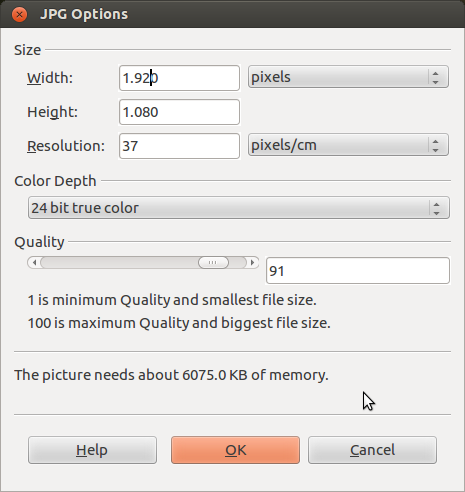Image resolution: width=465 pixels, height=492 pixels.
Task: Click the Quality slider track left of handle
Action: coord(119,263)
